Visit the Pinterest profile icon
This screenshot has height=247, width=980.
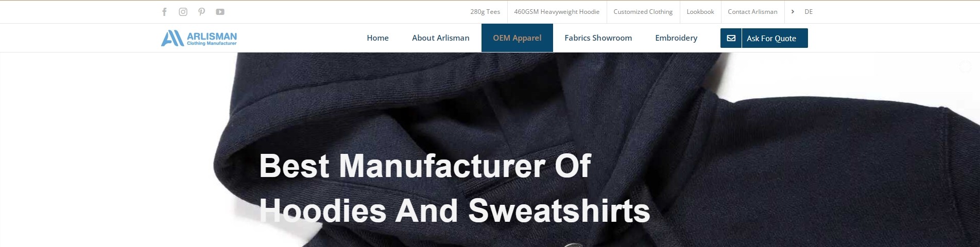[201, 12]
